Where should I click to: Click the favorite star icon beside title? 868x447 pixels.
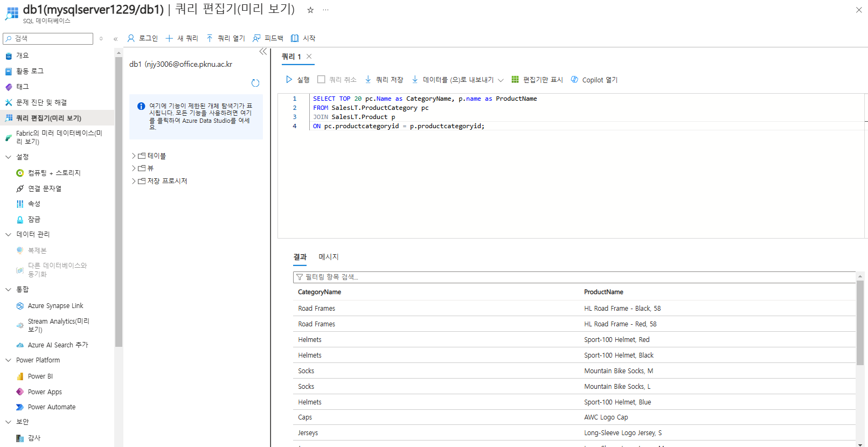pos(310,10)
